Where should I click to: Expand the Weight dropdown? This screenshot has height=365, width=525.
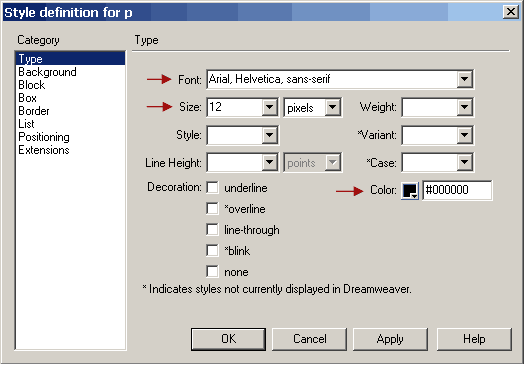[464, 107]
